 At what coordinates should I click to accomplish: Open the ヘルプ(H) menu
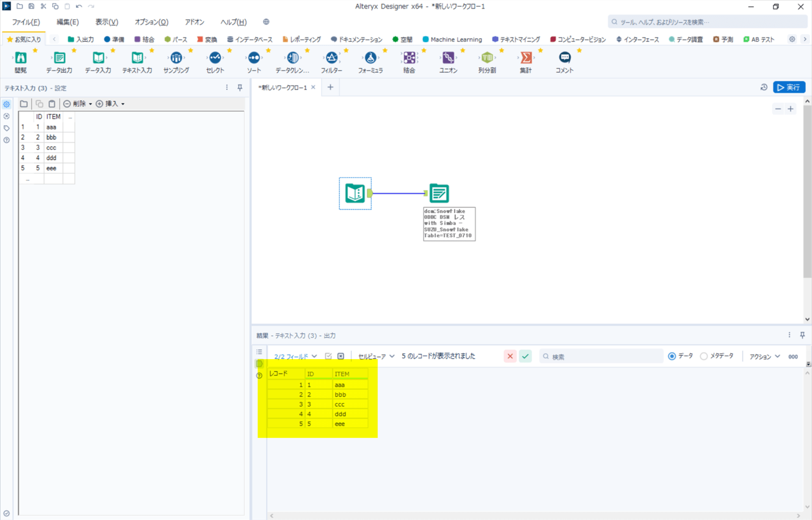click(x=233, y=22)
